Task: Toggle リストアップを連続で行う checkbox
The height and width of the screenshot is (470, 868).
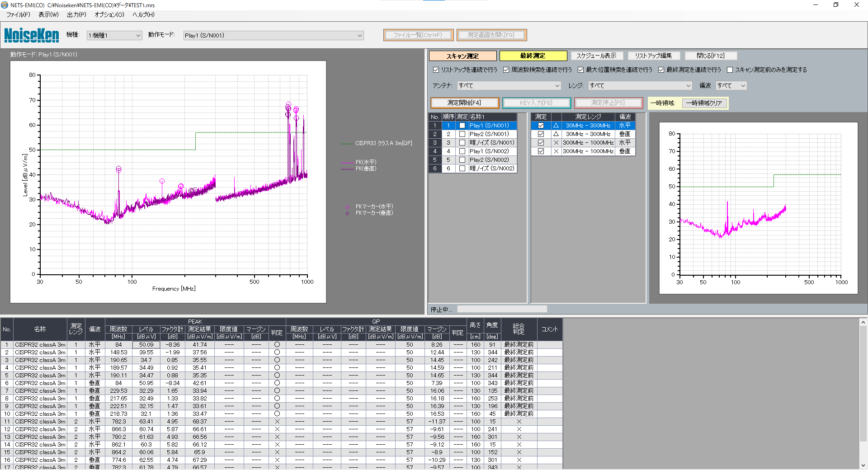Action: click(436, 70)
